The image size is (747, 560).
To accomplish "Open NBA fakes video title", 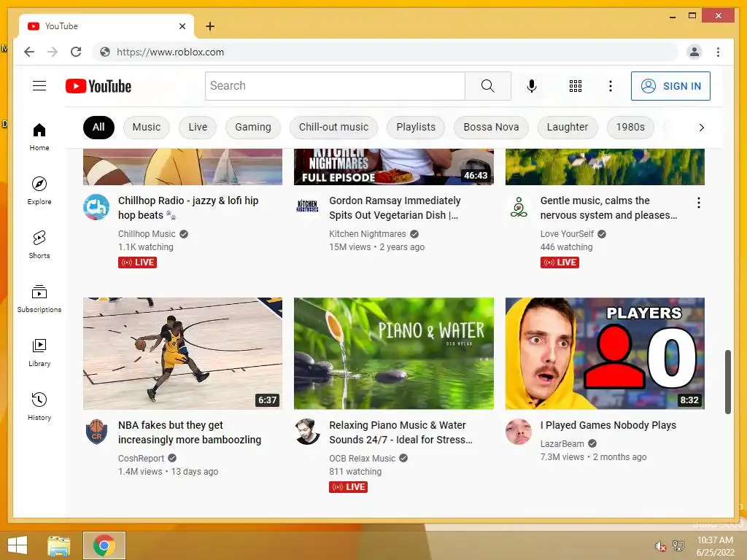I will 190,432.
